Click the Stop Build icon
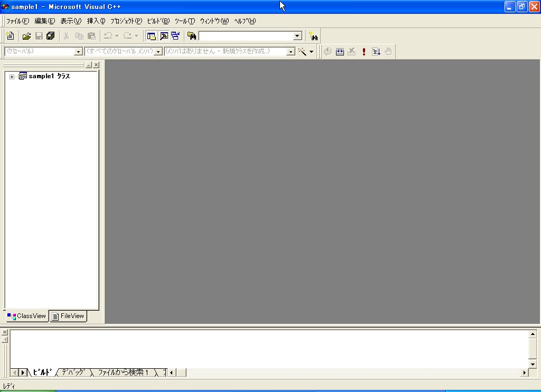 point(351,51)
